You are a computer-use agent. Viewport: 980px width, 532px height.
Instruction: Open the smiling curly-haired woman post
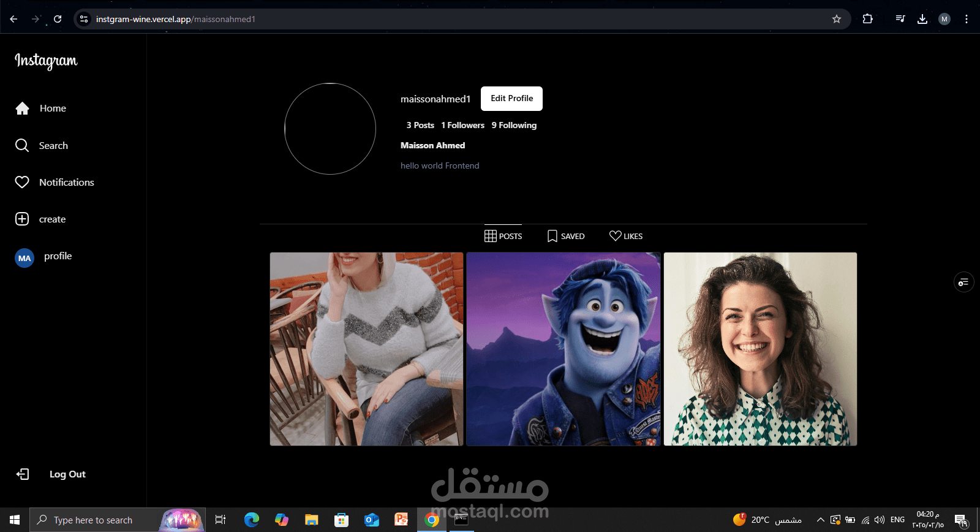point(760,349)
